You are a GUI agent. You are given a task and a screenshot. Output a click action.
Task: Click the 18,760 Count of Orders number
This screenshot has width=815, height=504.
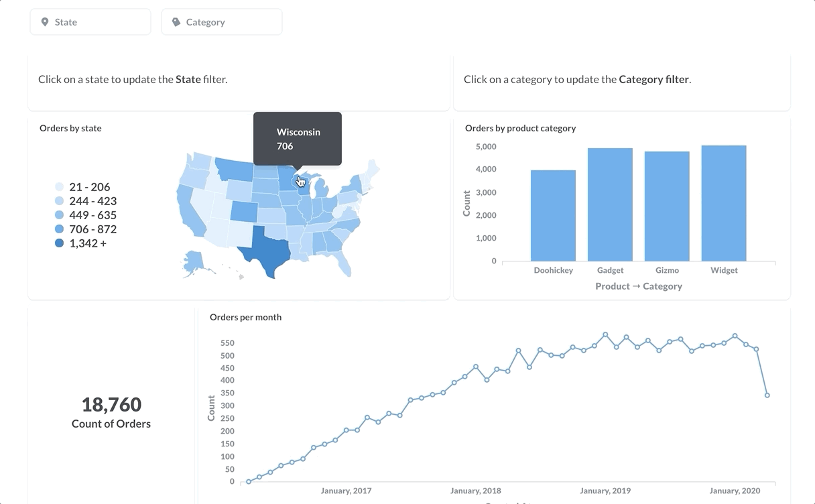(x=111, y=405)
